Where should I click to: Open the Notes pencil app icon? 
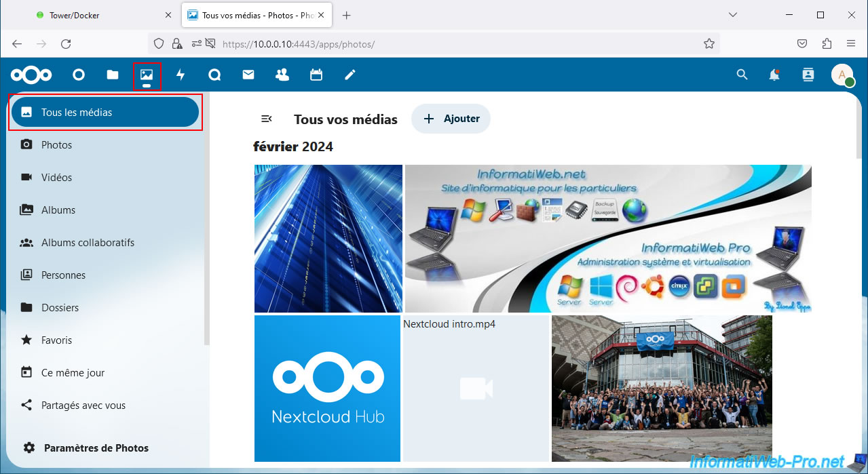pyautogui.click(x=350, y=75)
